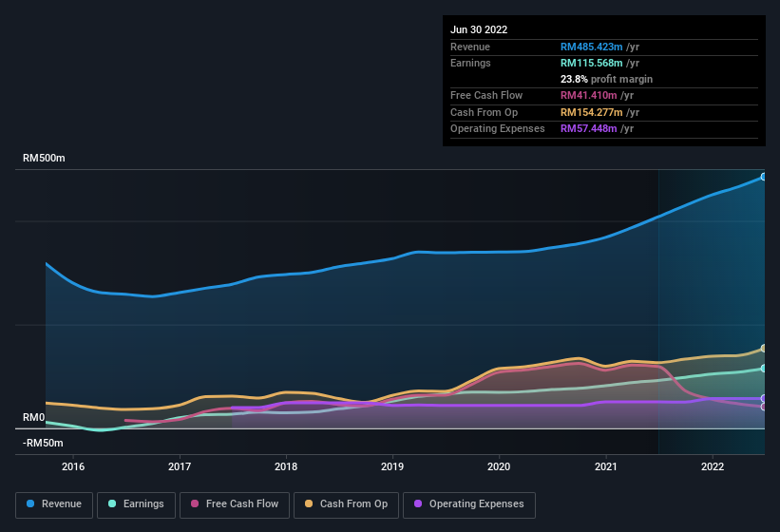Click the blue Revenue legend dot

point(31,503)
